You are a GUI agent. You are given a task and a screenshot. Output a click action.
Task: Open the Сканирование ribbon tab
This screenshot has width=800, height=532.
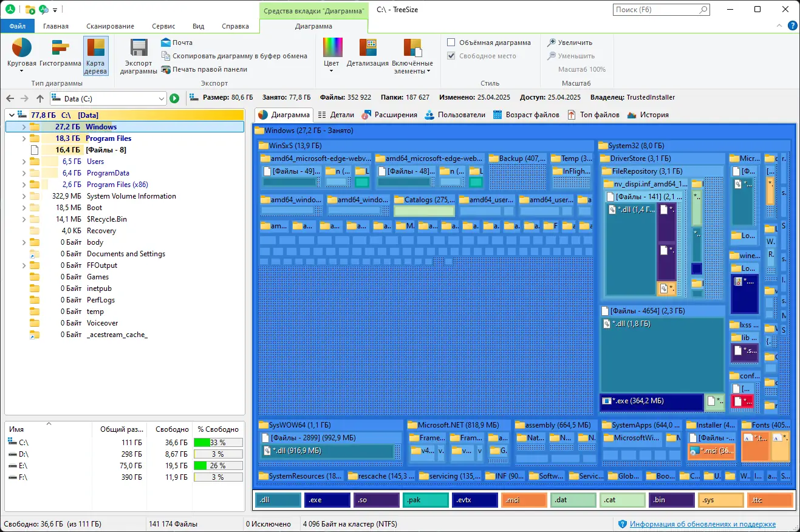[110, 26]
